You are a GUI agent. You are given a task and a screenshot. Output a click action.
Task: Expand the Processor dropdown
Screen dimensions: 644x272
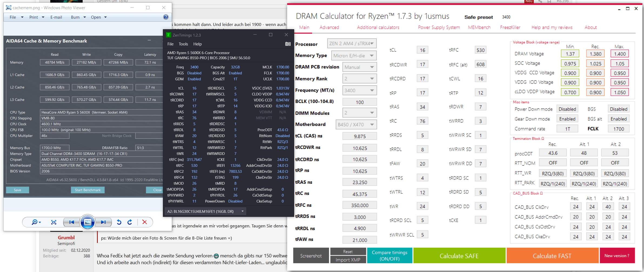[352, 44]
